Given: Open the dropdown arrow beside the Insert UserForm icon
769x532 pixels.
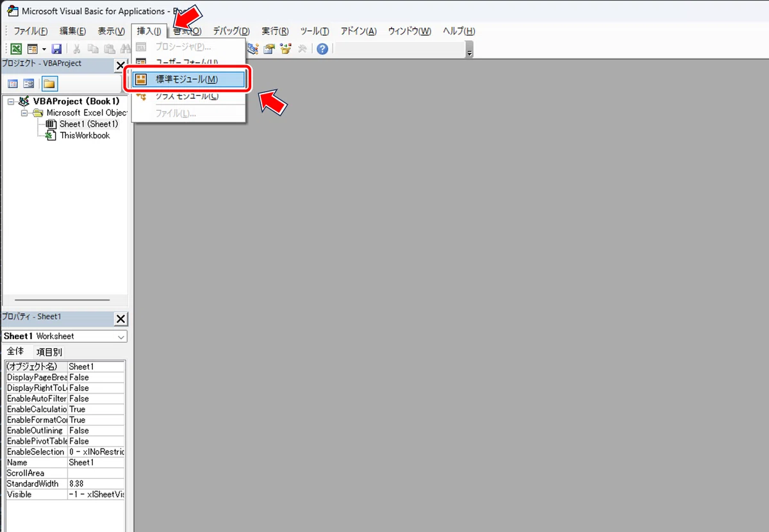Looking at the screenshot, I should point(44,49).
